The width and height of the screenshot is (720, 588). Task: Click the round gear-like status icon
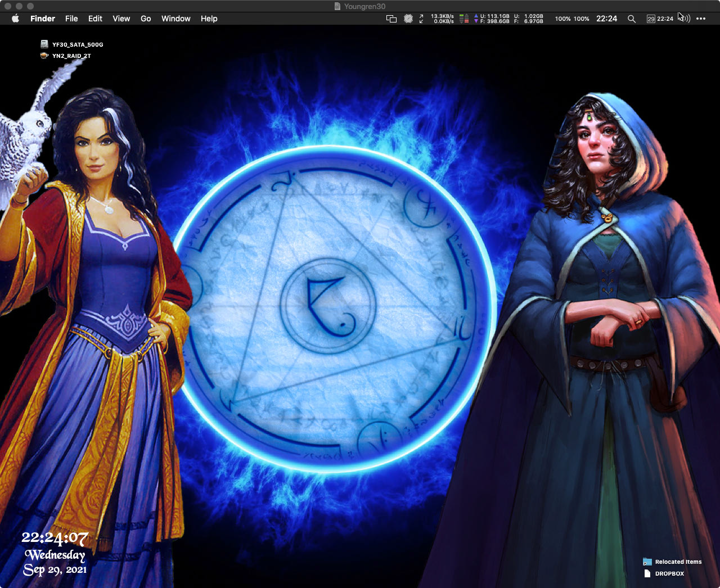(408, 19)
